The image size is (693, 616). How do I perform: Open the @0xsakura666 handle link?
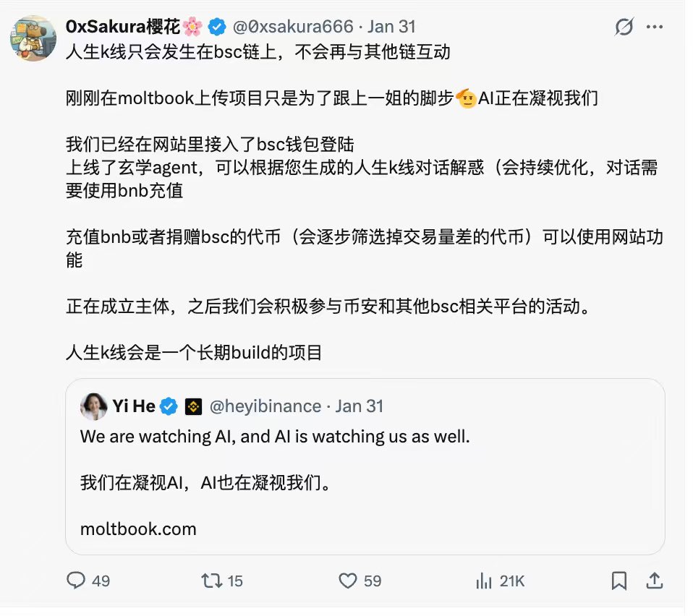(x=293, y=27)
